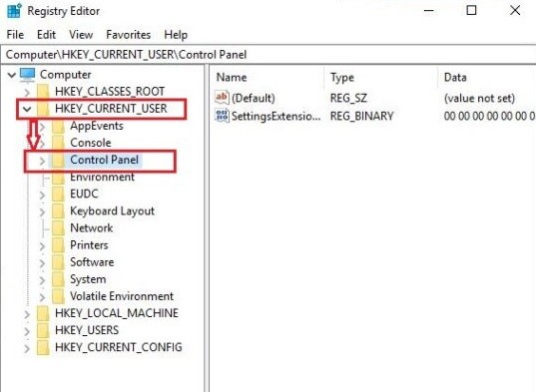Viewport: 536px width, 392px height.
Task: Select the SettingsExtensio... value name
Action: 276,116
